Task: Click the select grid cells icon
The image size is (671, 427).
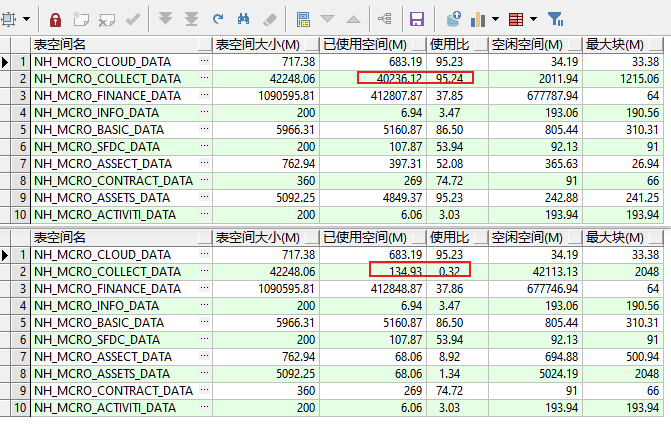Action: coord(8,19)
